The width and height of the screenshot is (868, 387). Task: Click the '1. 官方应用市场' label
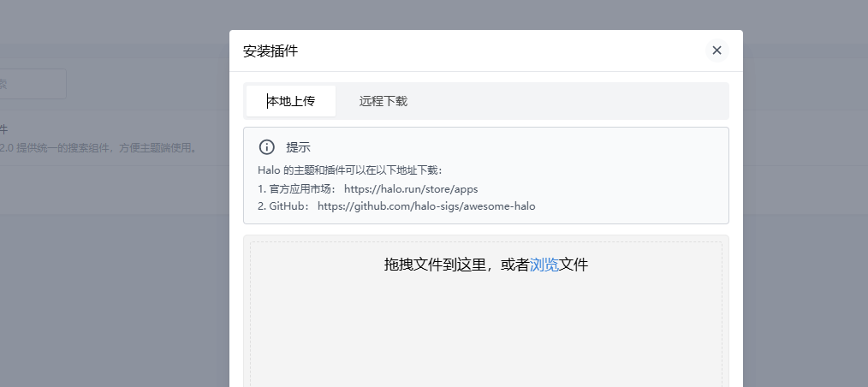pos(297,189)
